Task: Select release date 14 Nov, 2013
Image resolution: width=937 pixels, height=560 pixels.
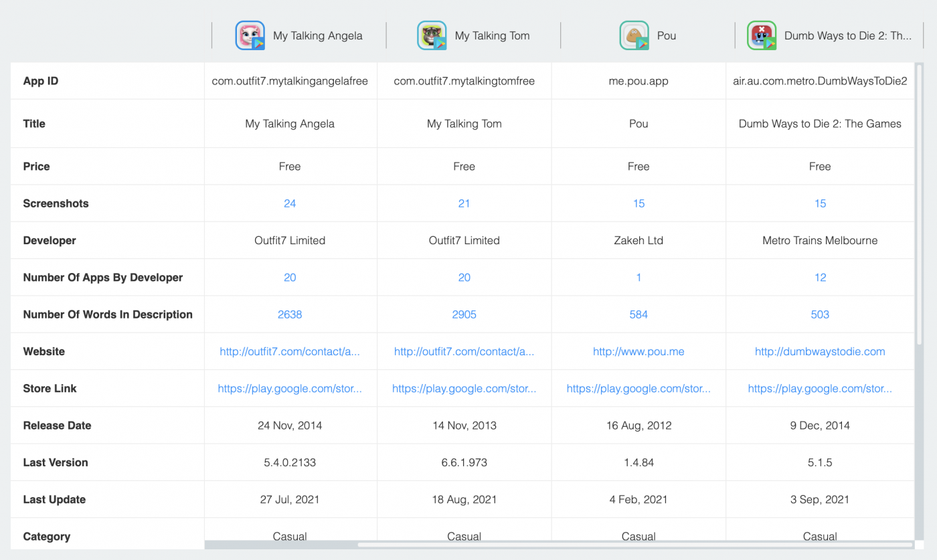Action: coord(464,426)
